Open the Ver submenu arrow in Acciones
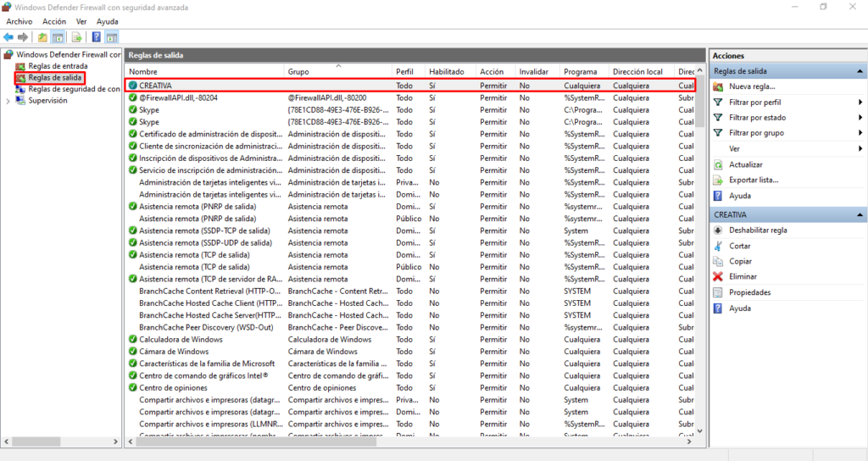The image size is (868, 461). coord(860,148)
